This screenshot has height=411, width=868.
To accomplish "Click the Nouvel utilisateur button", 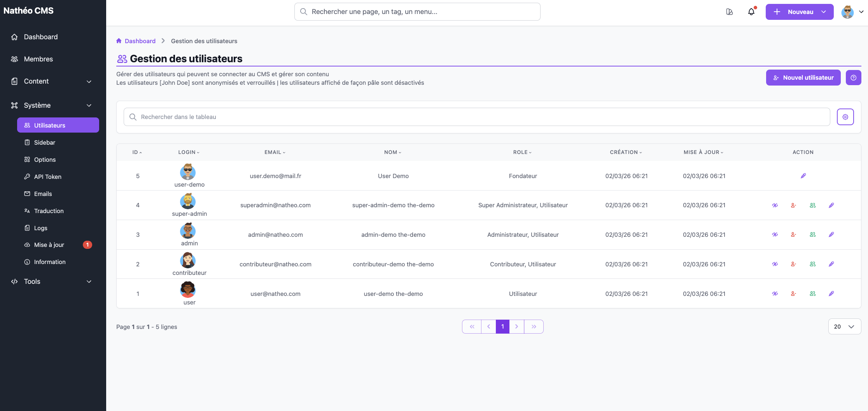I will click(x=803, y=77).
